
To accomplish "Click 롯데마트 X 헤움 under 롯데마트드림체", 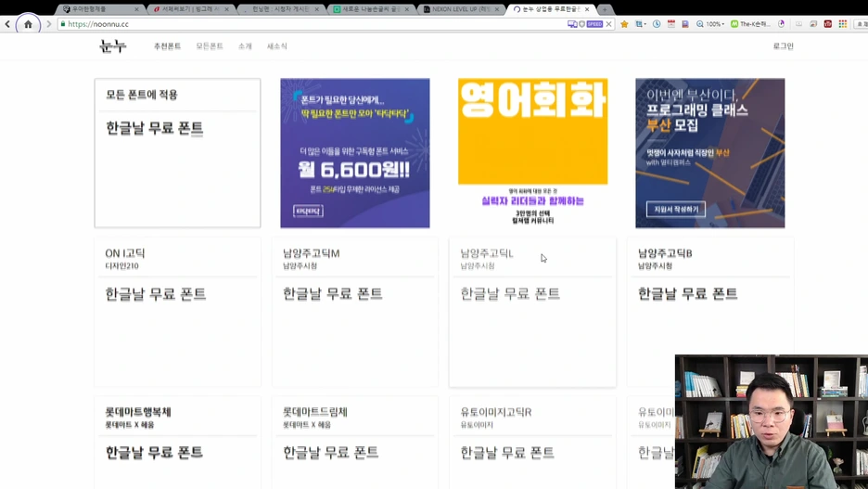I will click(307, 425).
